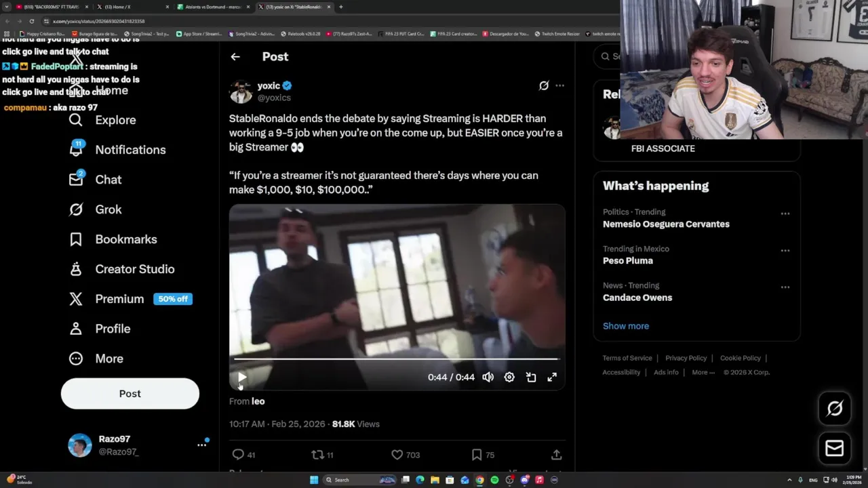
Task: Open options for Peso Pluma trend
Action: [x=785, y=250]
